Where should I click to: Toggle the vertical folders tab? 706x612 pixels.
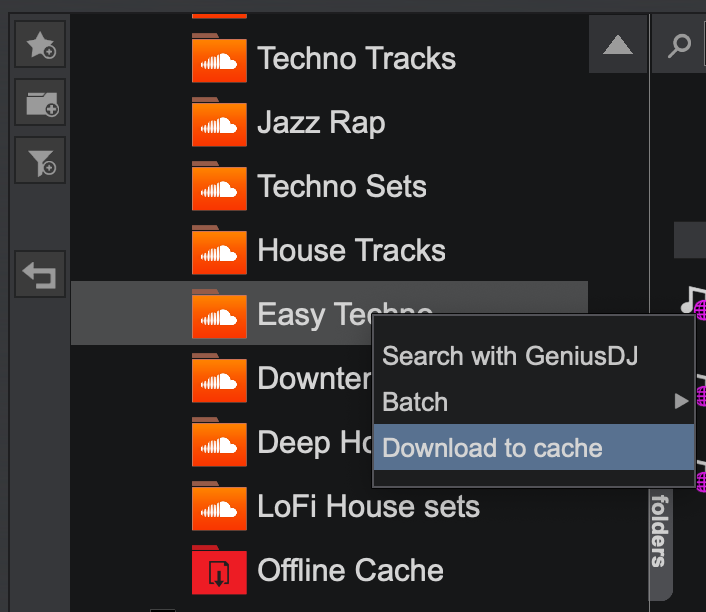659,530
